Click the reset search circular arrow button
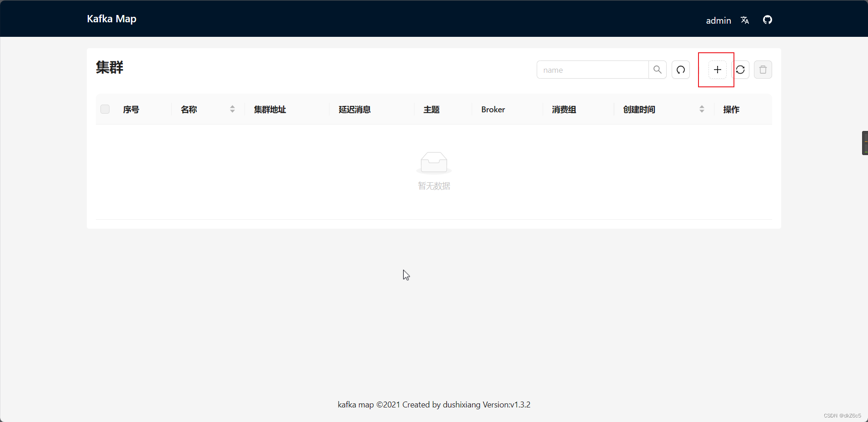The height and width of the screenshot is (422, 868). [680, 70]
